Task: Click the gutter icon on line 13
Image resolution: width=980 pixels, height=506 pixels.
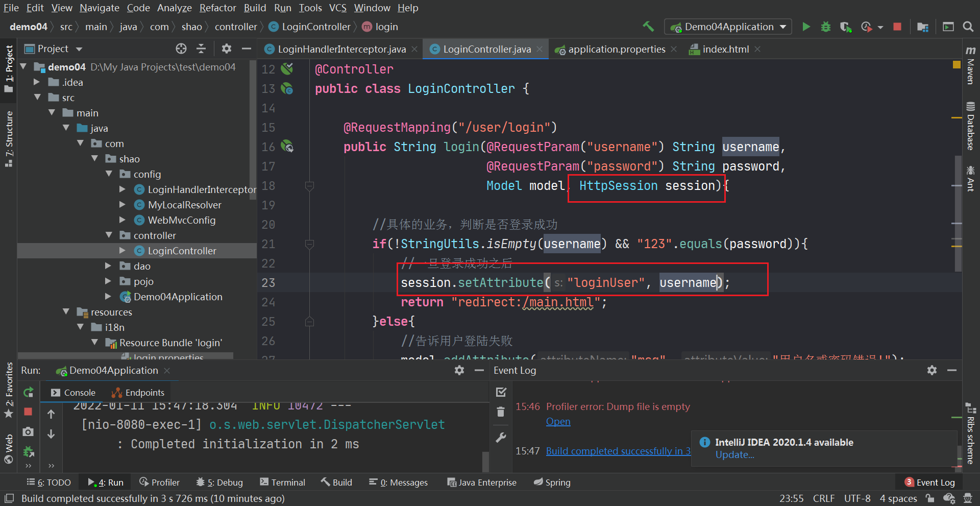Action: [x=287, y=88]
